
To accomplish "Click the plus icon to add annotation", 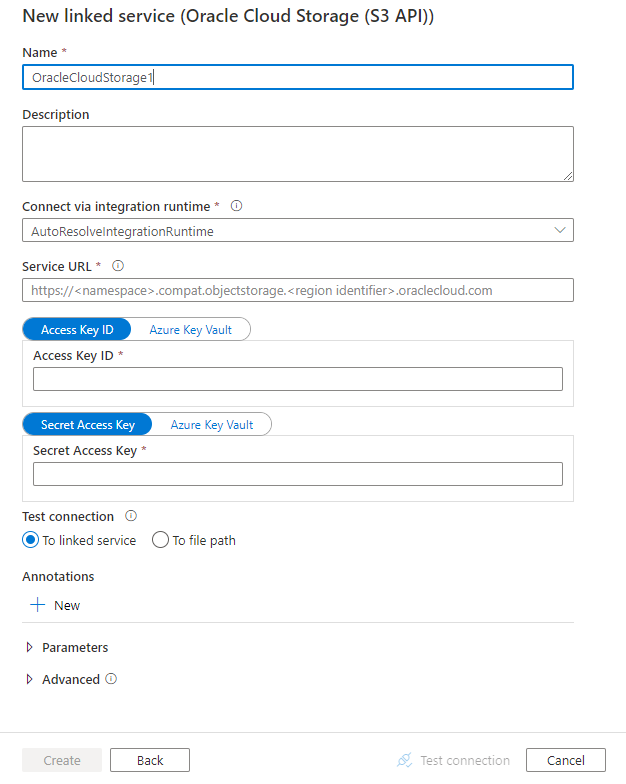I will 38,605.
